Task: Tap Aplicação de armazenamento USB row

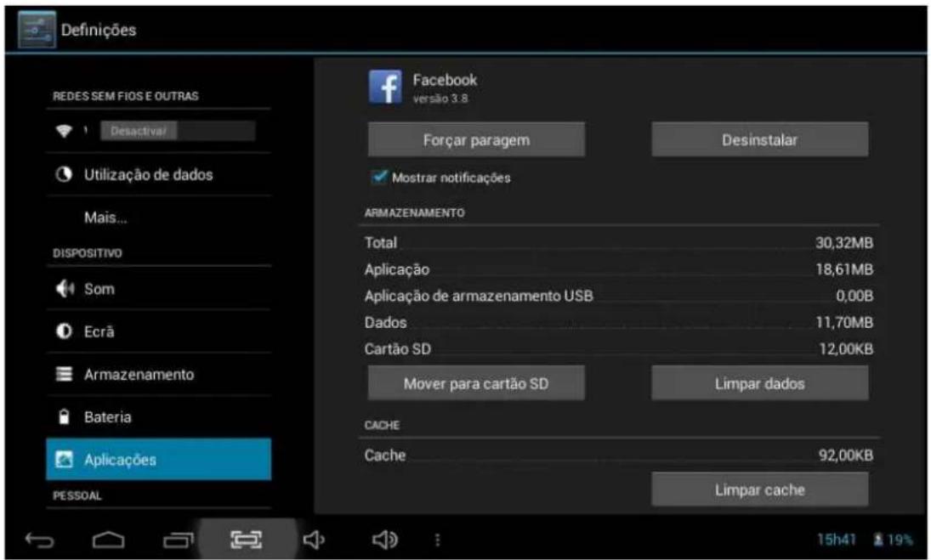Action: pyautogui.click(x=619, y=296)
